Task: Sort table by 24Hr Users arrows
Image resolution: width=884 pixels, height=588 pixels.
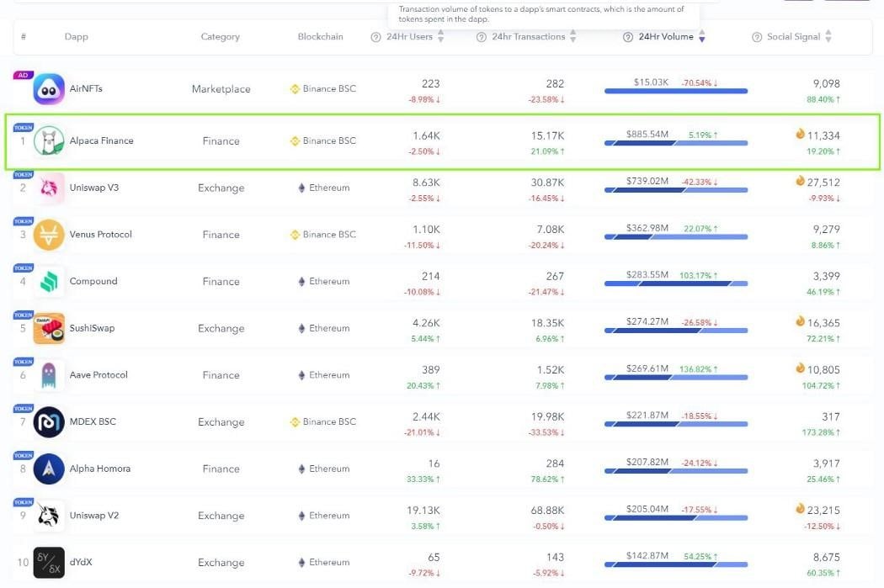Action: [440, 37]
